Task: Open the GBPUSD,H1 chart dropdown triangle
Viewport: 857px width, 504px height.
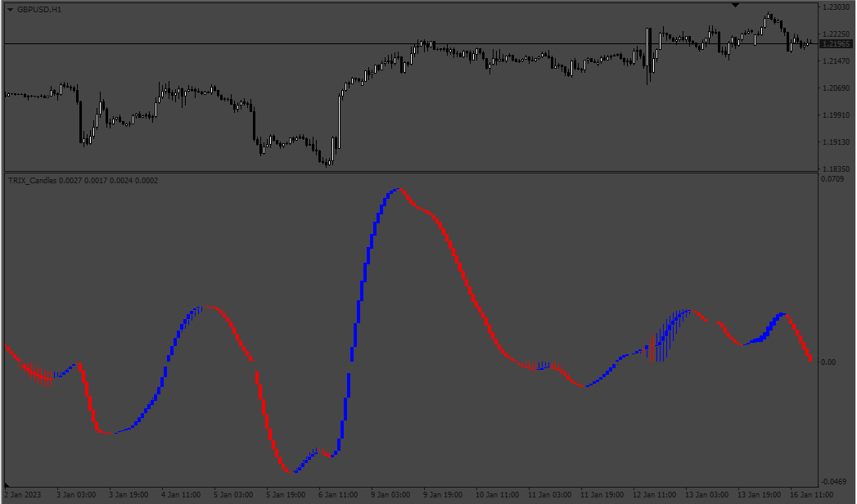Action: [10, 10]
